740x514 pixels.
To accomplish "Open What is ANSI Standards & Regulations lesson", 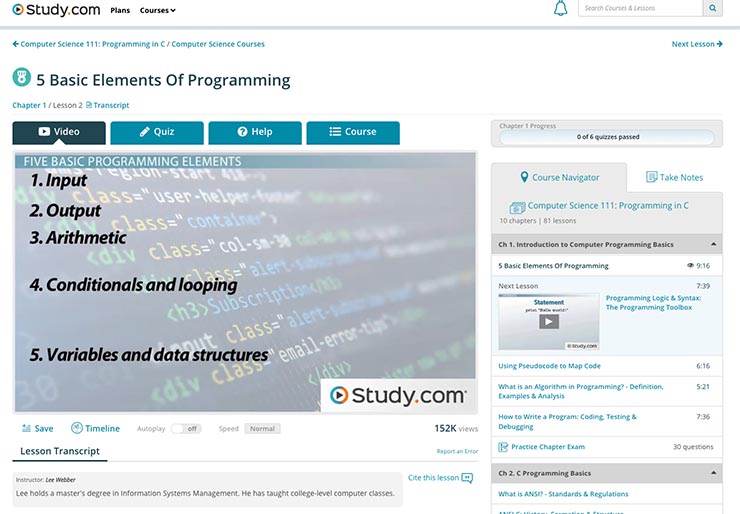I will tap(563, 494).
